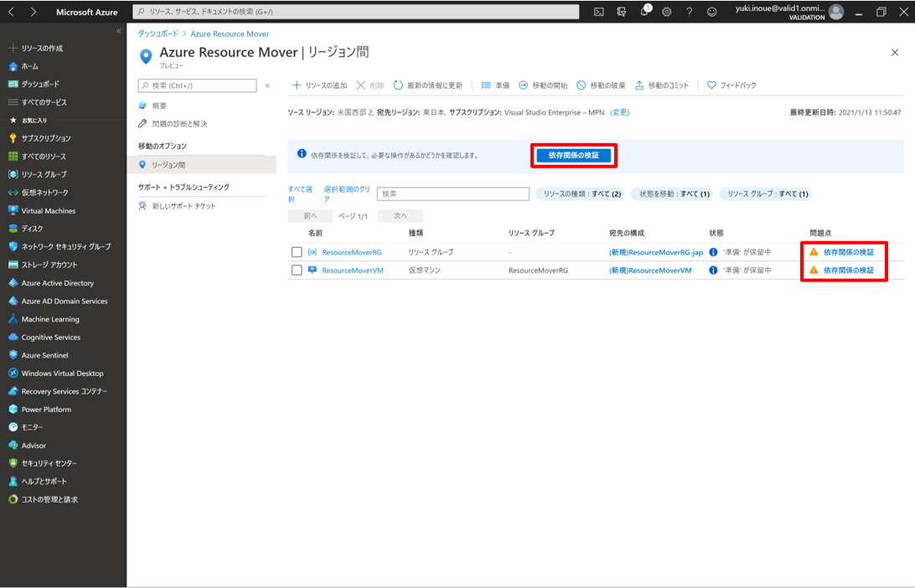The height and width of the screenshot is (588, 915).
Task: Click フィードバック toolbar button
Action: coord(731,85)
